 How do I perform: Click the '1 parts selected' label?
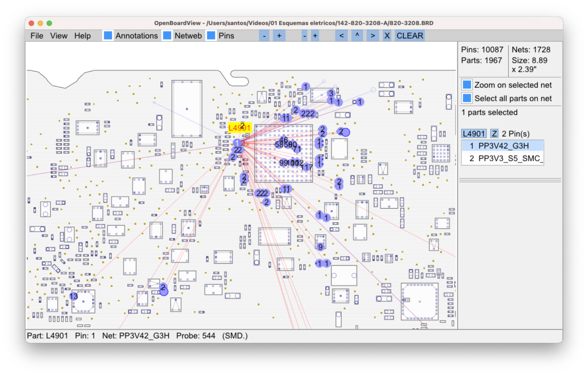pyautogui.click(x=490, y=112)
